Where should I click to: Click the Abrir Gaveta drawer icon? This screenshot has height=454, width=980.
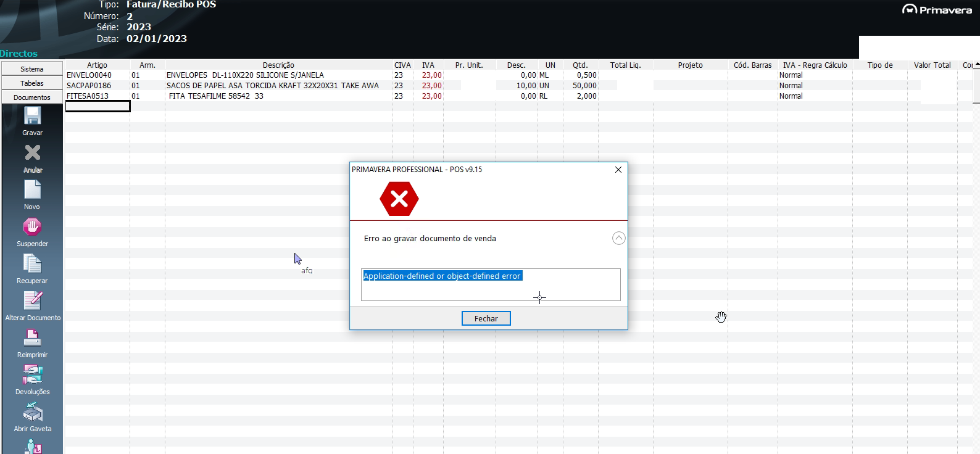(32, 412)
